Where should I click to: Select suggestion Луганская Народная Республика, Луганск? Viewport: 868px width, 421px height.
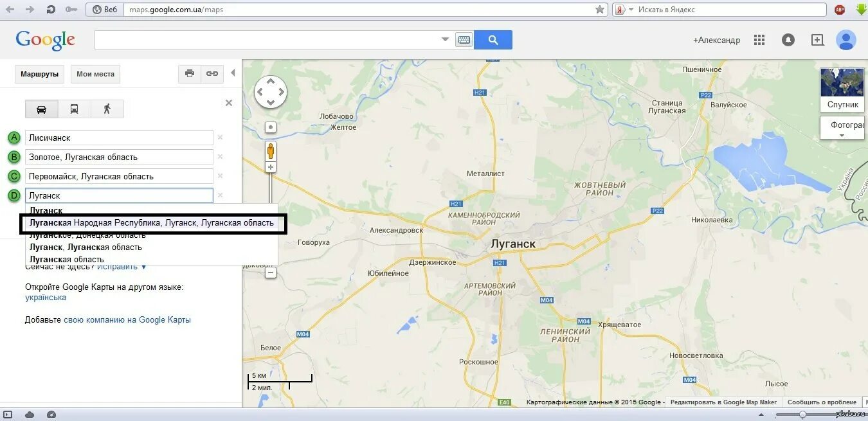click(152, 223)
